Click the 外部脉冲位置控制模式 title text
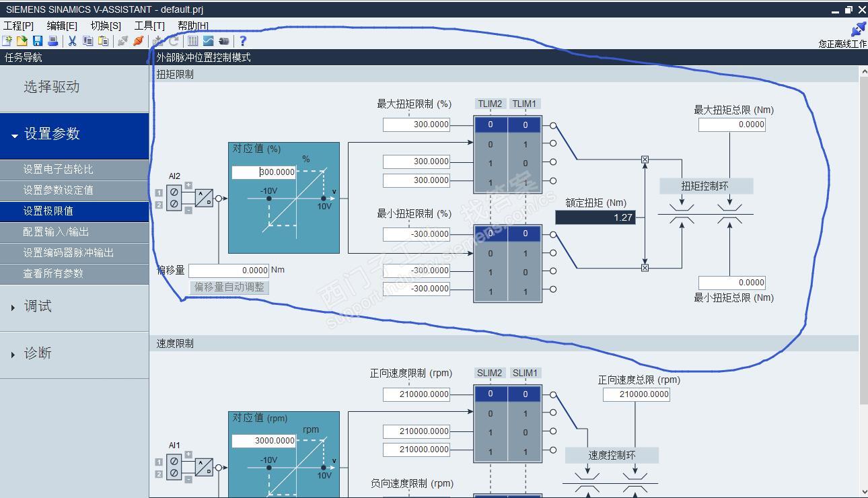Viewport: 868px width, 498px height. coord(203,58)
